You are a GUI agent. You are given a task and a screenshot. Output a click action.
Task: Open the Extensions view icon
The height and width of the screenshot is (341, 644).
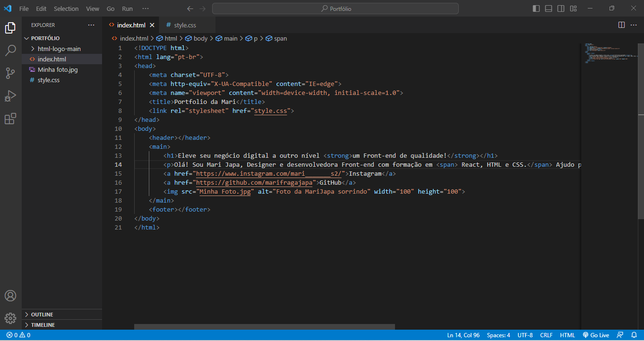tap(10, 119)
